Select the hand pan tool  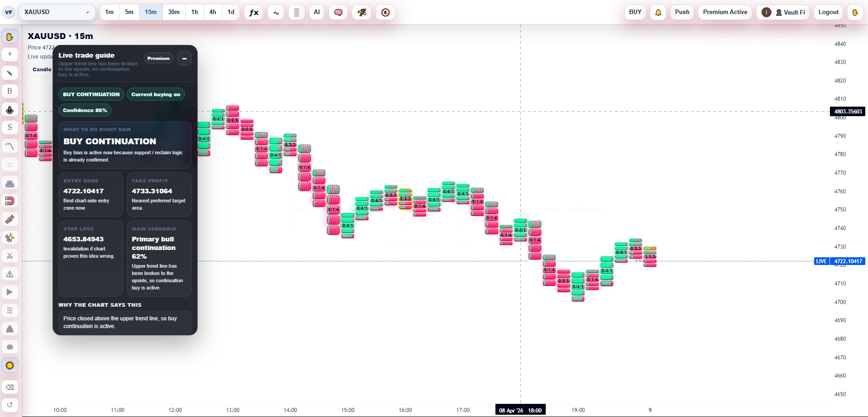click(10, 36)
